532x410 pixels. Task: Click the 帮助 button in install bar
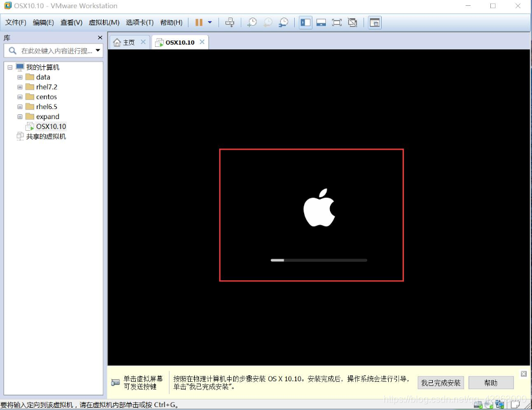(491, 383)
